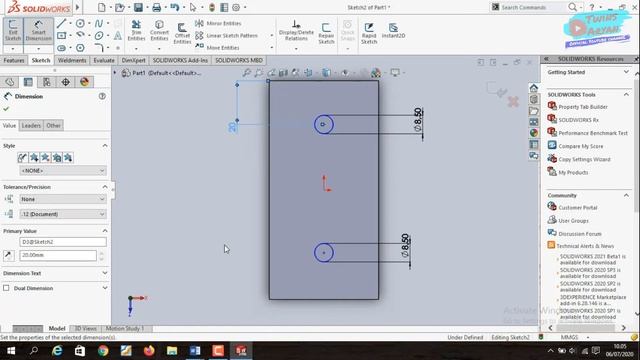Select the Corner Rectangle tool
This screenshot has width=640, height=360.
[x=61, y=36]
